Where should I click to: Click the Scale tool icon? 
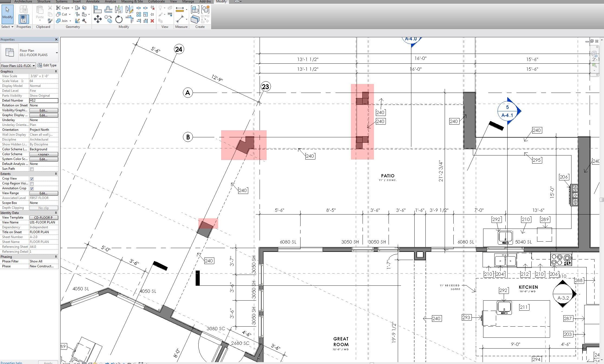[146, 14]
